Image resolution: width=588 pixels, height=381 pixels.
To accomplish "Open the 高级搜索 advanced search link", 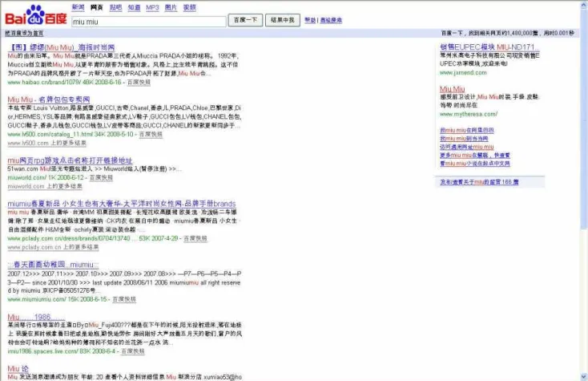I will coord(331,20).
